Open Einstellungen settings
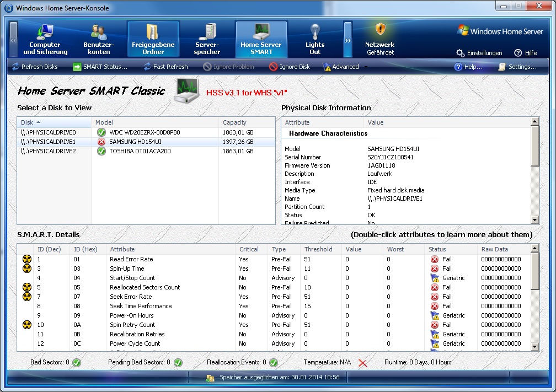This screenshot has height=392, width=556. click(479, 53)
